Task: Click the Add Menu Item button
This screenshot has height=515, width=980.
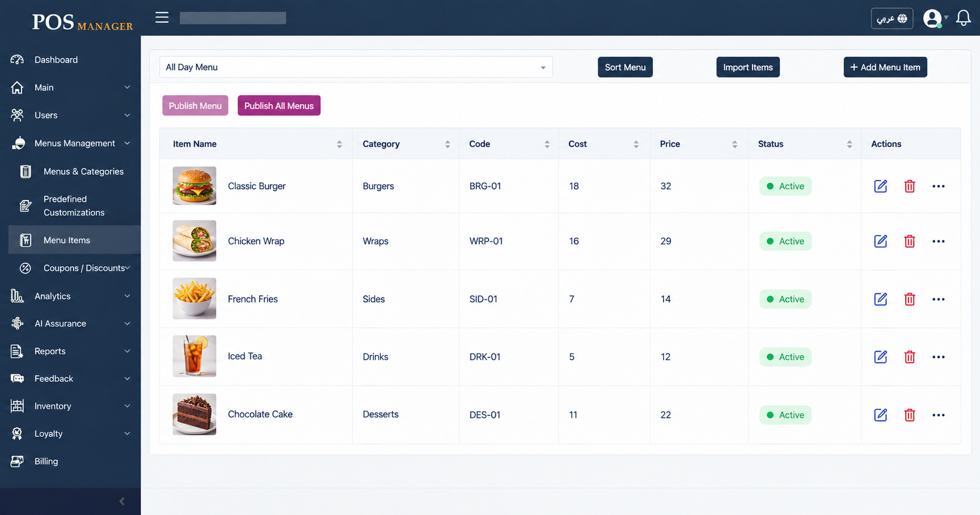Action: (x=885, y=67)
